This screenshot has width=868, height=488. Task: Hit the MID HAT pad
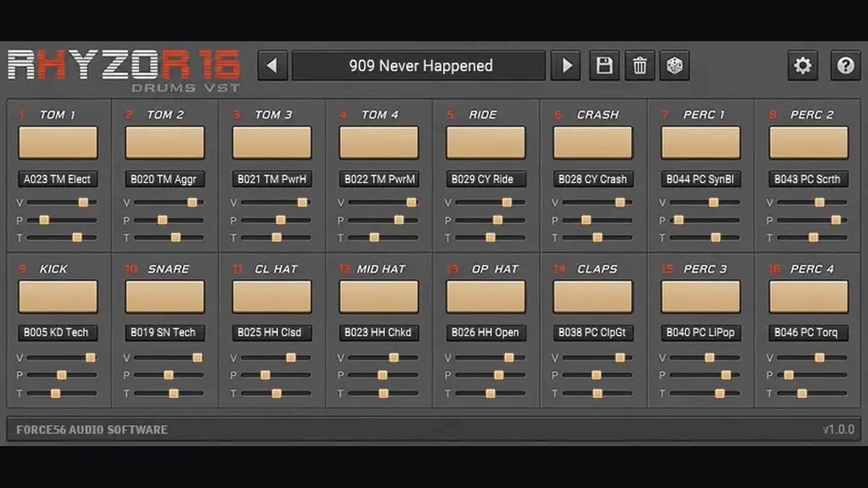(x=379, y=296)
